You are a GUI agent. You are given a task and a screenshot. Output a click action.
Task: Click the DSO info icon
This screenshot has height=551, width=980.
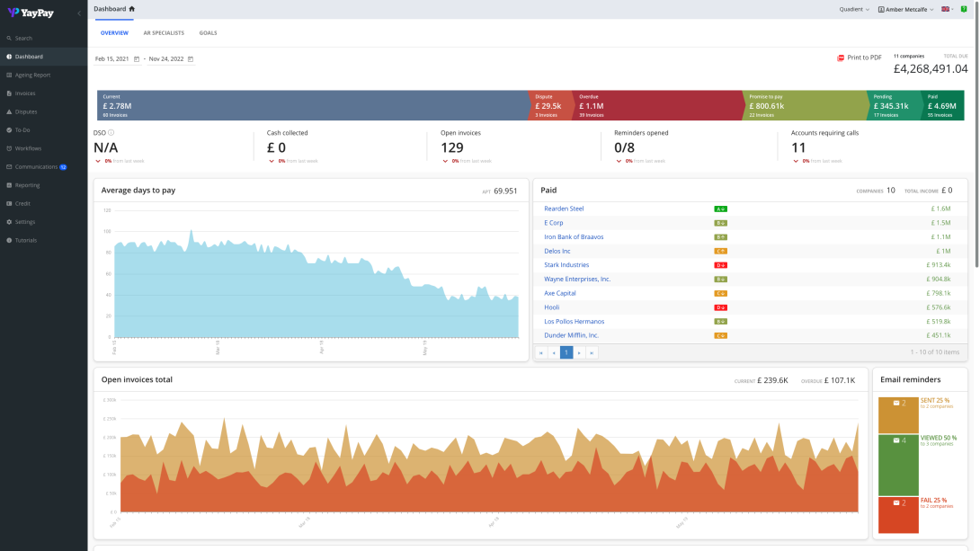click(111, 133)
